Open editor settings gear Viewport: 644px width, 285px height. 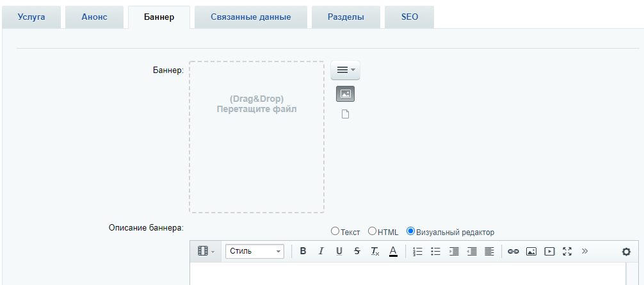626,252
